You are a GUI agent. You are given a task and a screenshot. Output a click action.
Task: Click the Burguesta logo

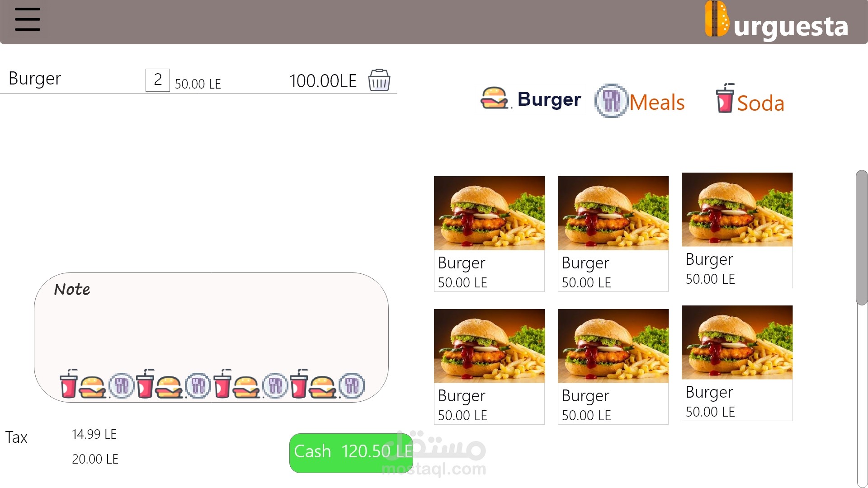click(777, 21)
